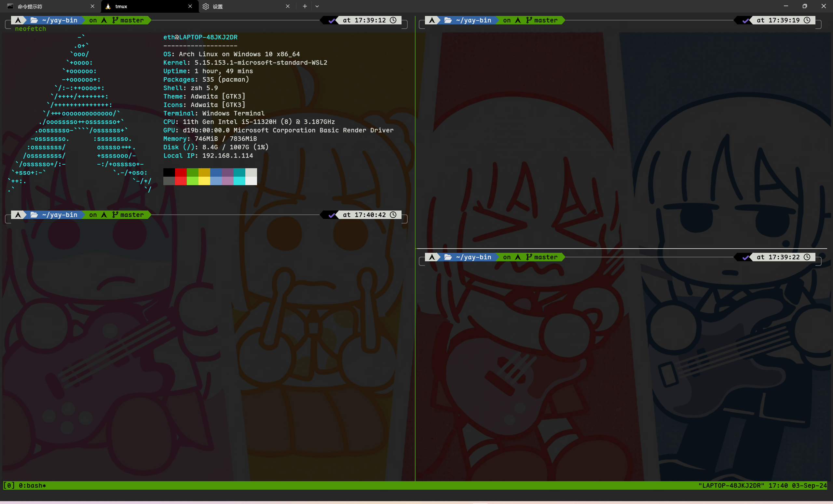
Task: Click the bright yellow swatch in neofetch palette
Action: click(204, 181)
